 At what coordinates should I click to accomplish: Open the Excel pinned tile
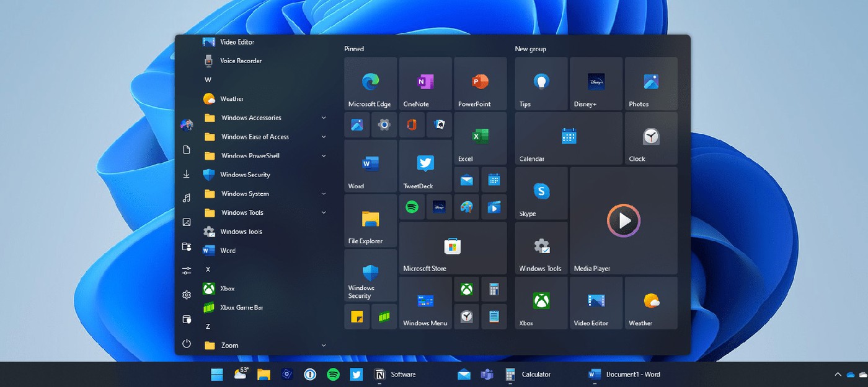[x=480, y=137]
